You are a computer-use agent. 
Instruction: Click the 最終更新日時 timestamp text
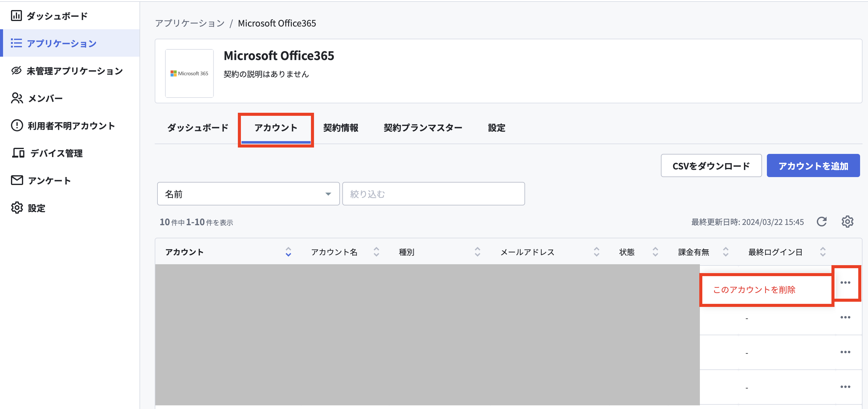tap(747, 222)
